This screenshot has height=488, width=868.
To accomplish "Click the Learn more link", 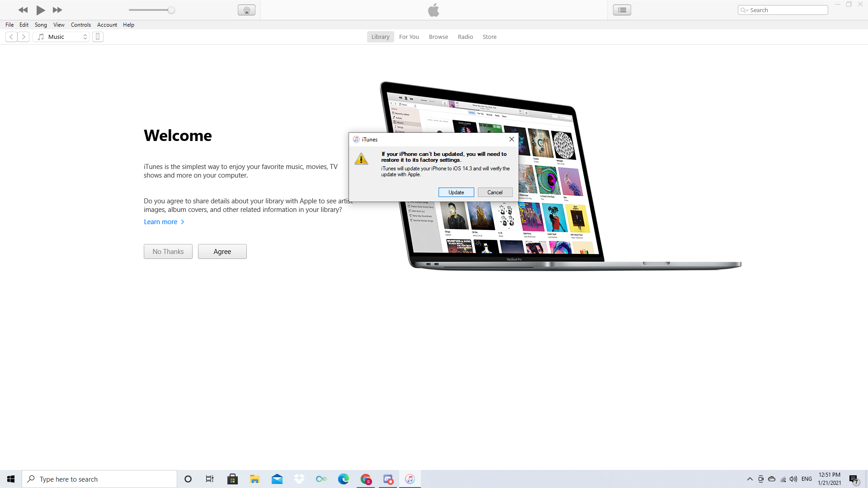I will click(x=160, y=222).
